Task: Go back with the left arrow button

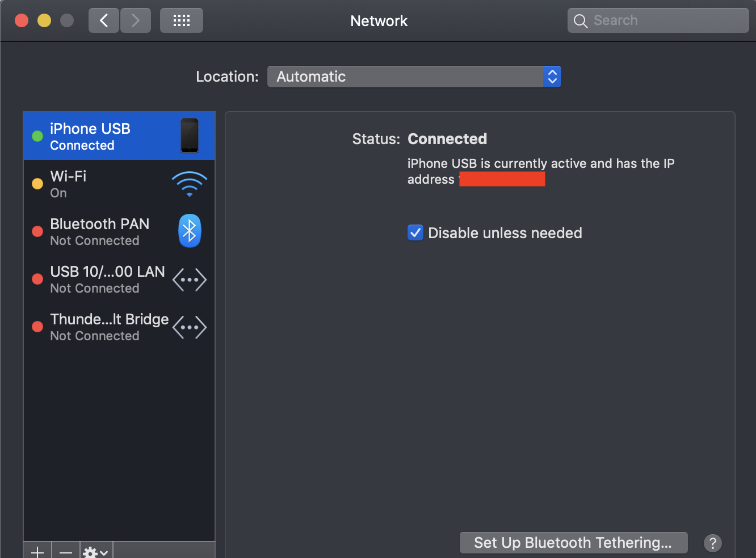Action: (x=104, y=21)
